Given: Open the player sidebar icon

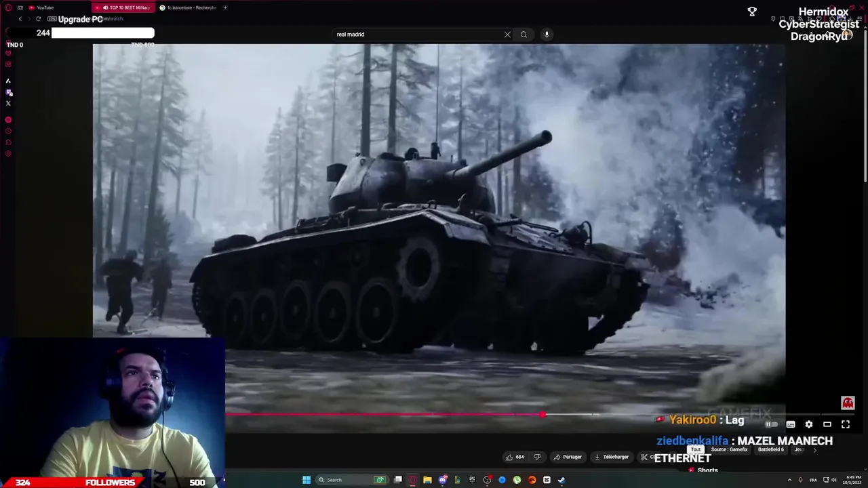Looking at the screenshot, I should pyautogui.click(x=8, y=120).
